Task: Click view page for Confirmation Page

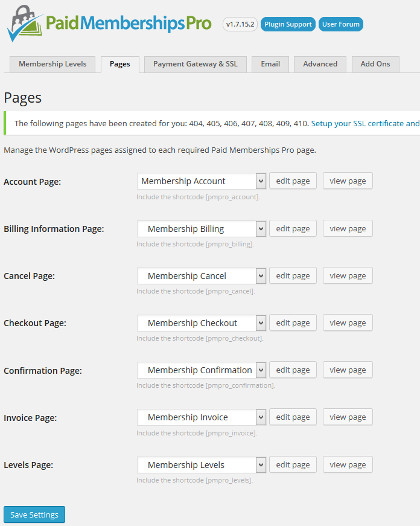Action: [348, 370]
